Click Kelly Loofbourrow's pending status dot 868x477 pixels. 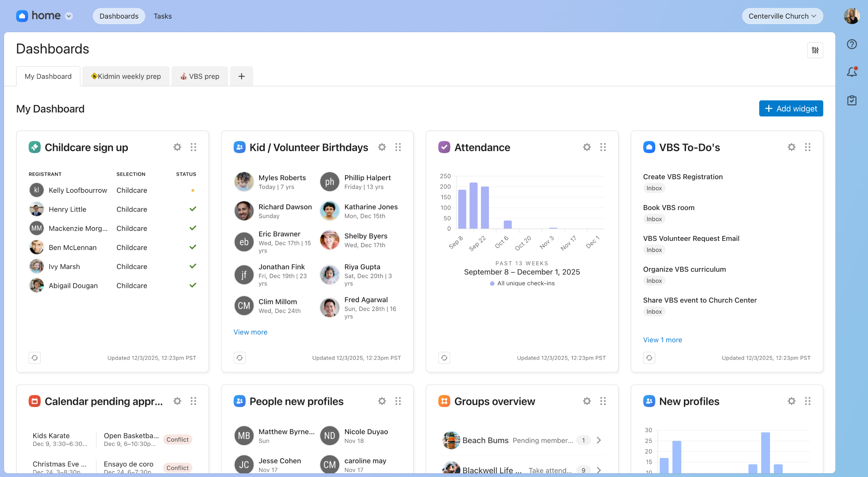point(193,190)
